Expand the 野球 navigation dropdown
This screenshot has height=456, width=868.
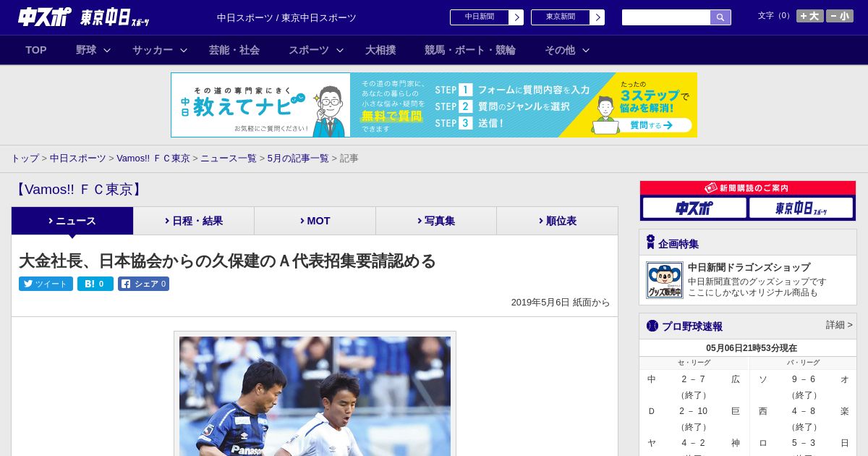[x=93, y=50]
